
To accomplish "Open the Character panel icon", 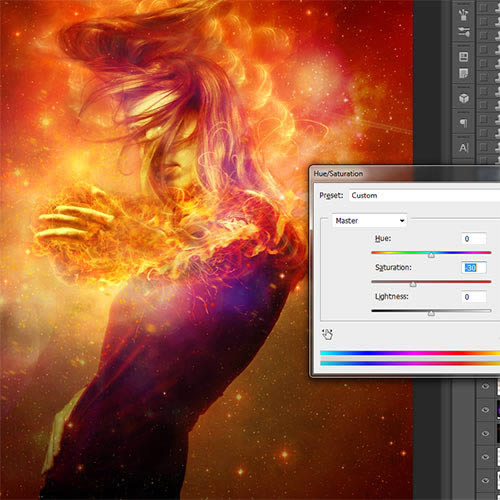I will click(464, 147).
